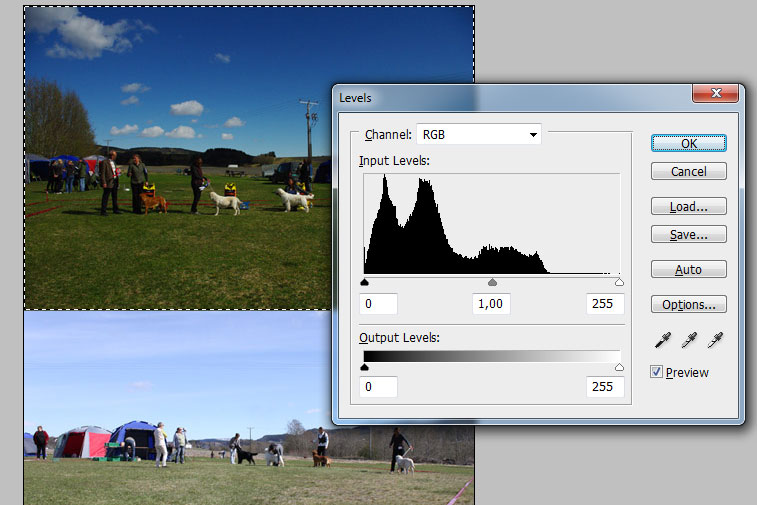The height and width of the screenshot is (505, 757).
Task: Click OK to apply the levels
Action: (688, 143)
